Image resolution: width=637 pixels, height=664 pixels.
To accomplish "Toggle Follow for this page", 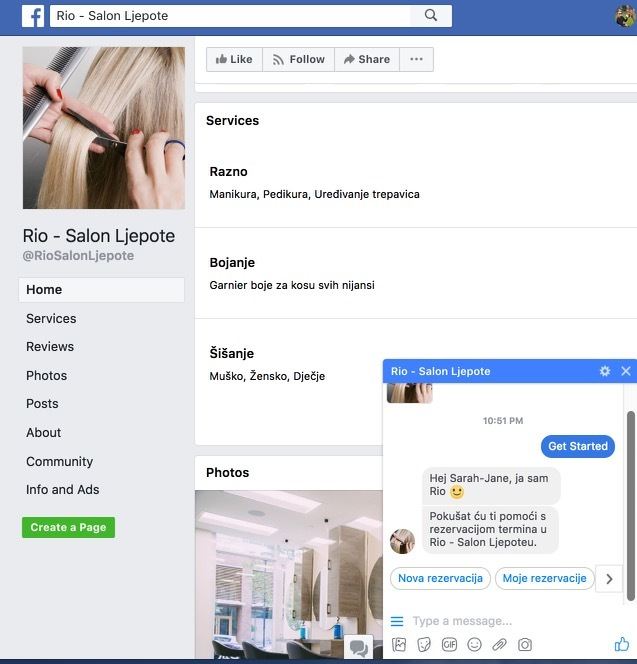I will click(298, 59).
